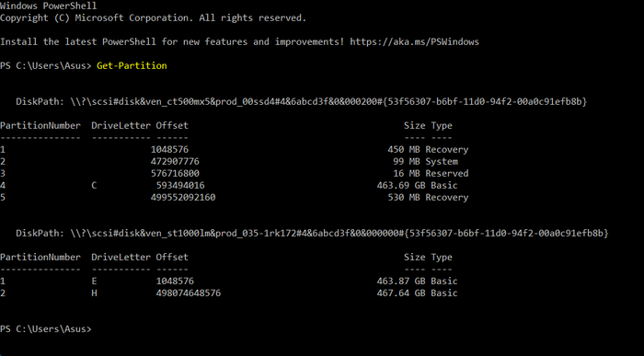This screenshot has width=644, height=356.
Task: Click Type header in second table
Action: point(442,258)
